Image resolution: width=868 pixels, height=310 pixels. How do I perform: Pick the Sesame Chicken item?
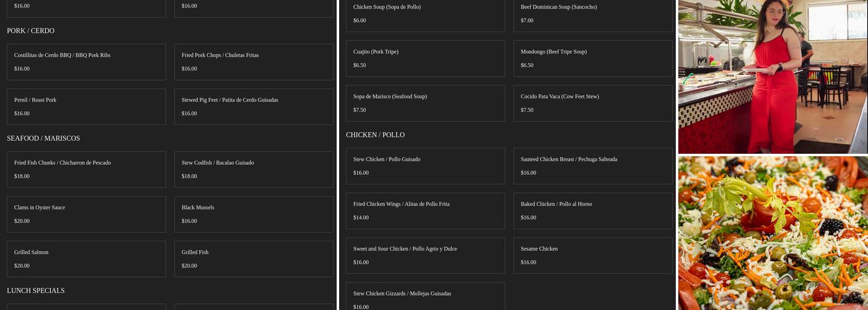click(593, 255)
